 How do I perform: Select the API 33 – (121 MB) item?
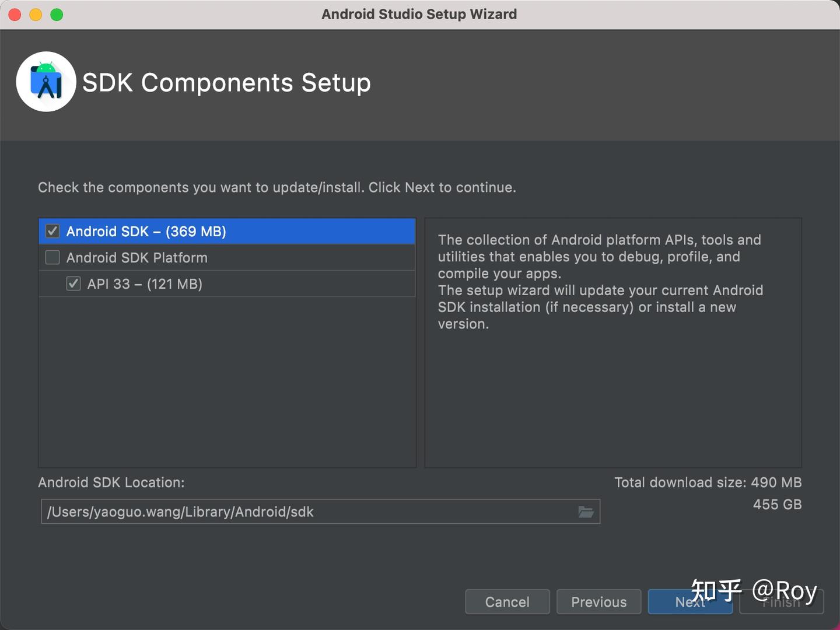144,284
